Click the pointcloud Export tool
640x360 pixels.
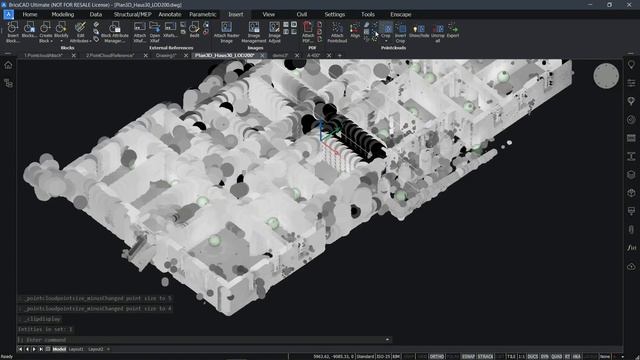[x=453, y=30]
